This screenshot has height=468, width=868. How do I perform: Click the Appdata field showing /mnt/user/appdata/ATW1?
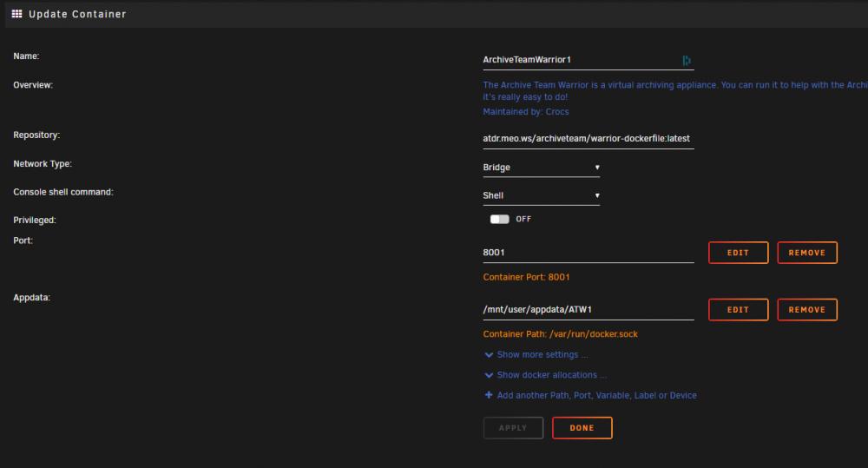click(589, 310)
